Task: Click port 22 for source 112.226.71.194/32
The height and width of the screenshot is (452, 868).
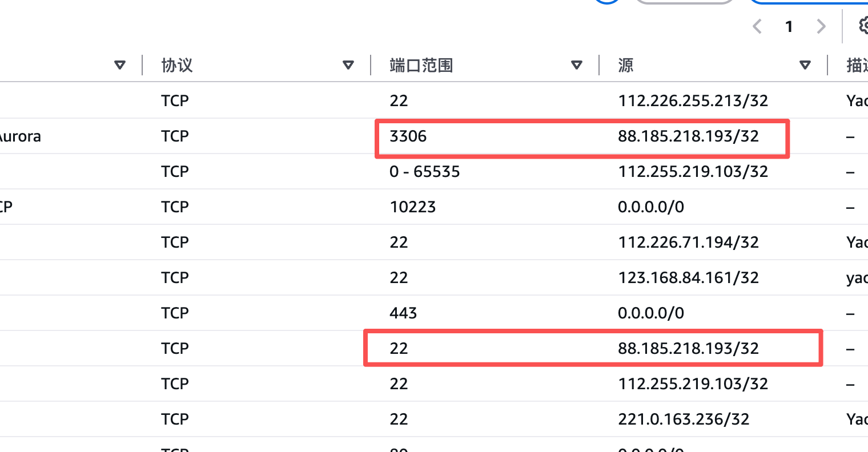Action: (x=399, y=242)
